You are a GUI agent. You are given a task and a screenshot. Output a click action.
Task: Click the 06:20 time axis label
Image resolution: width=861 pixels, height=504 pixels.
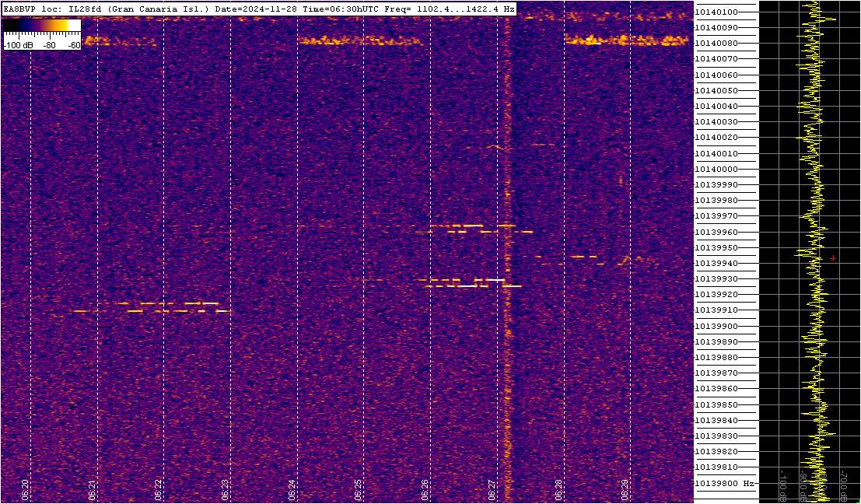(x=25, y=490)
